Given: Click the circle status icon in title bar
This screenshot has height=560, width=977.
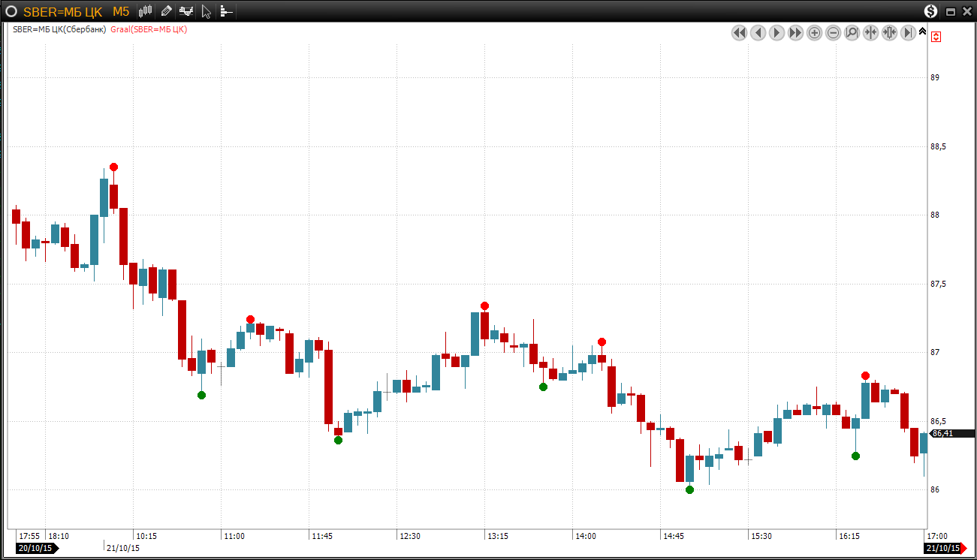Looking at the screenshot, I should (x=11, y=11).
